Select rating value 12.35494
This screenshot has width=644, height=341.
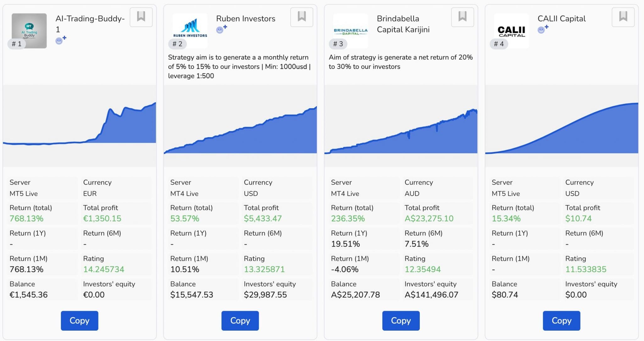click(x=423, y=269)
